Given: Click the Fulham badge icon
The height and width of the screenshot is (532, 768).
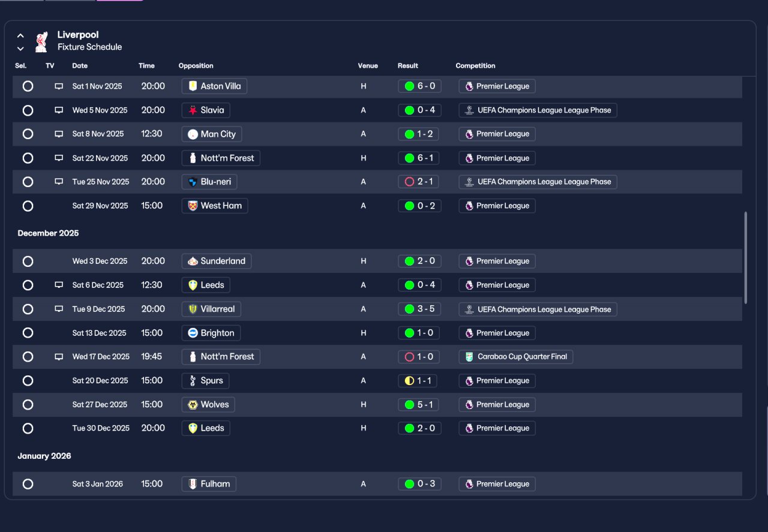Looking at the screenshot, I should point(193,484).
